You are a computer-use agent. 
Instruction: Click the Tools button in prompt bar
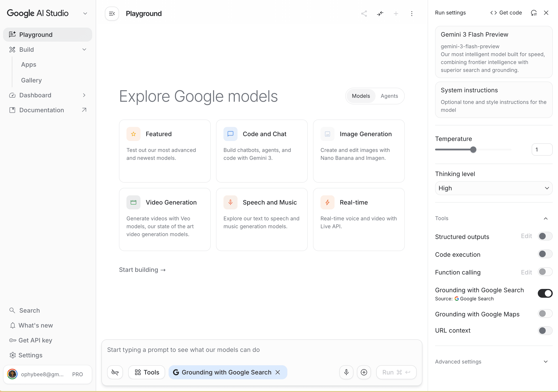click(x=147, y=372)
